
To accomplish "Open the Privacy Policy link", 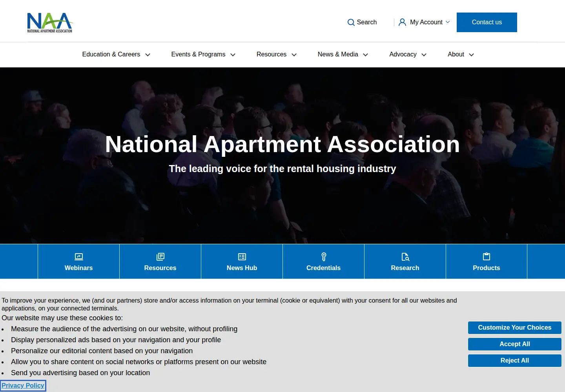I will (23, 386).
